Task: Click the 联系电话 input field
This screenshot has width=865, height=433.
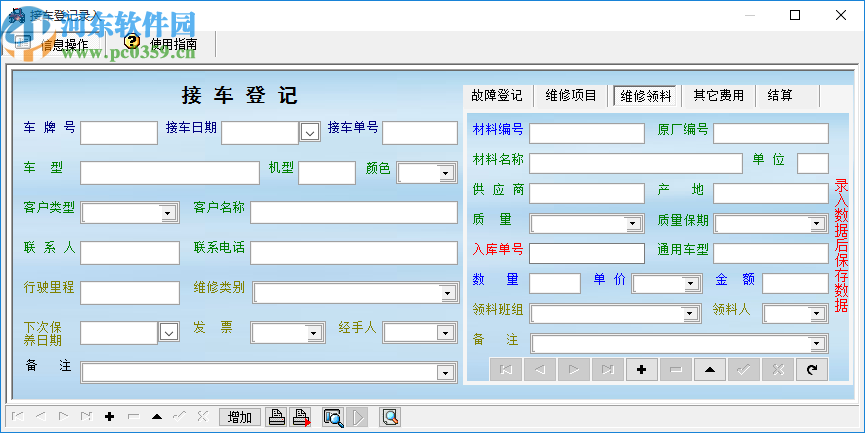Action: [x=354, y=253]
